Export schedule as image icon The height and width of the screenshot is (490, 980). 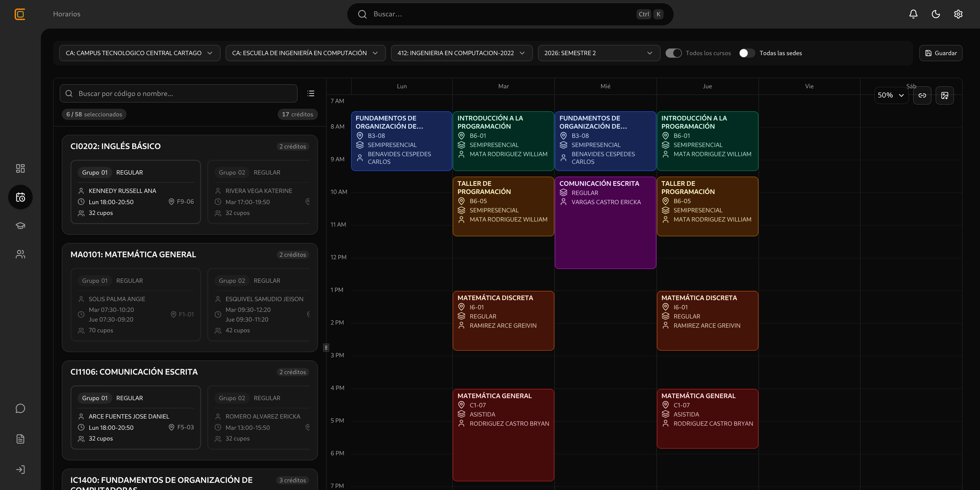[945, 95]
